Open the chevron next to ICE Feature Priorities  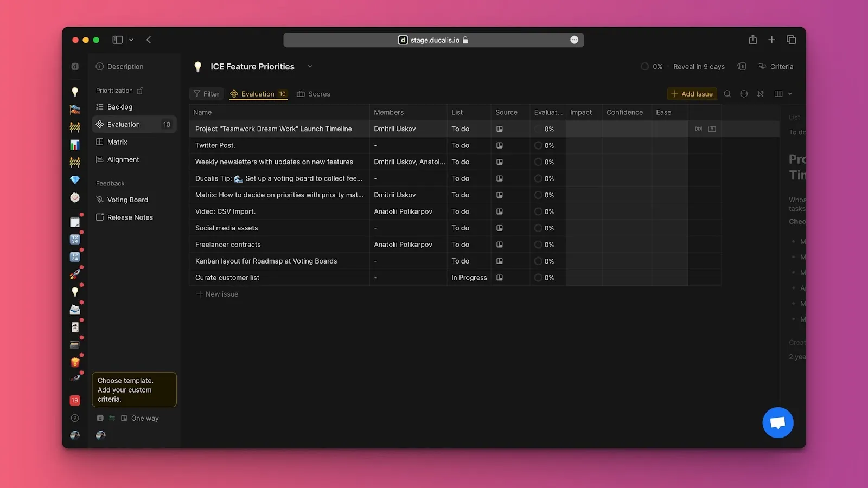[310, 66]
